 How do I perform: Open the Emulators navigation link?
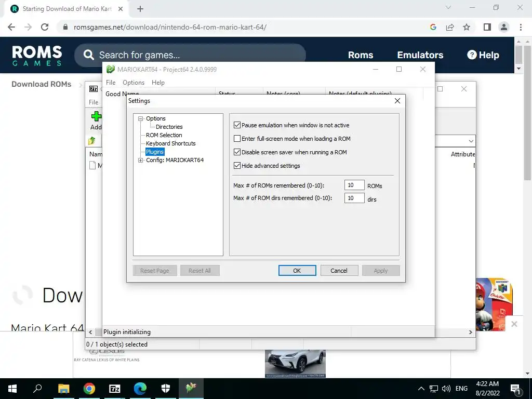pyautogui.click(x=420, y=55)
